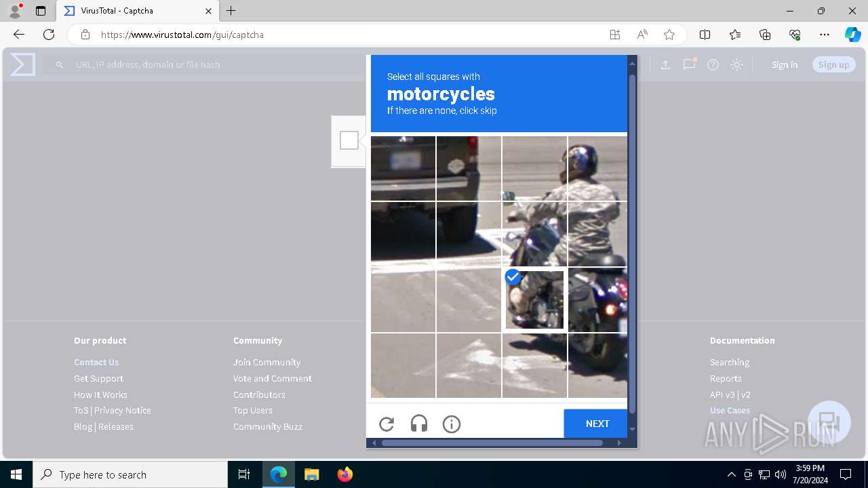Open the upload file icon

coord(665,64)
